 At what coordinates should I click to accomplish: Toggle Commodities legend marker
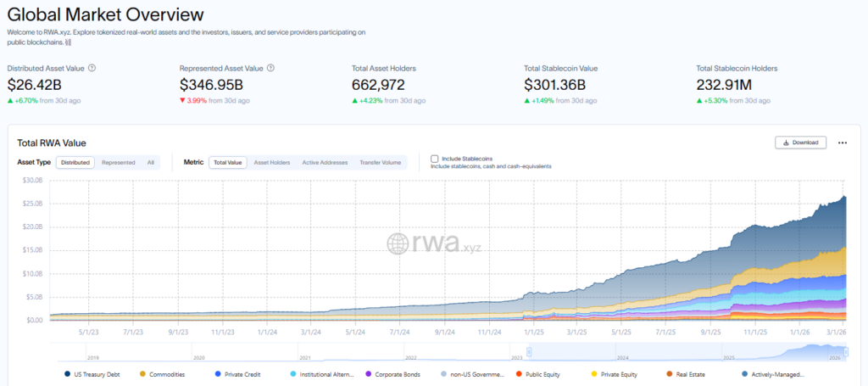[142, 373]
